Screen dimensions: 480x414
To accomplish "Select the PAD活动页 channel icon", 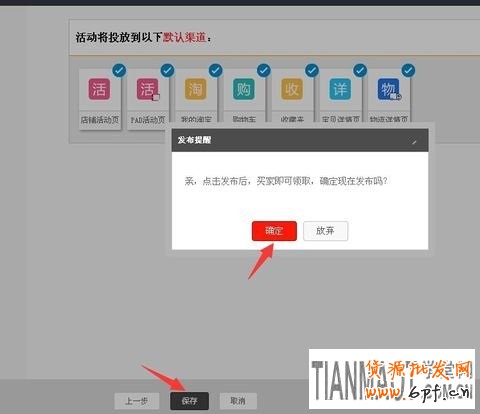I will tap(147, 89).
